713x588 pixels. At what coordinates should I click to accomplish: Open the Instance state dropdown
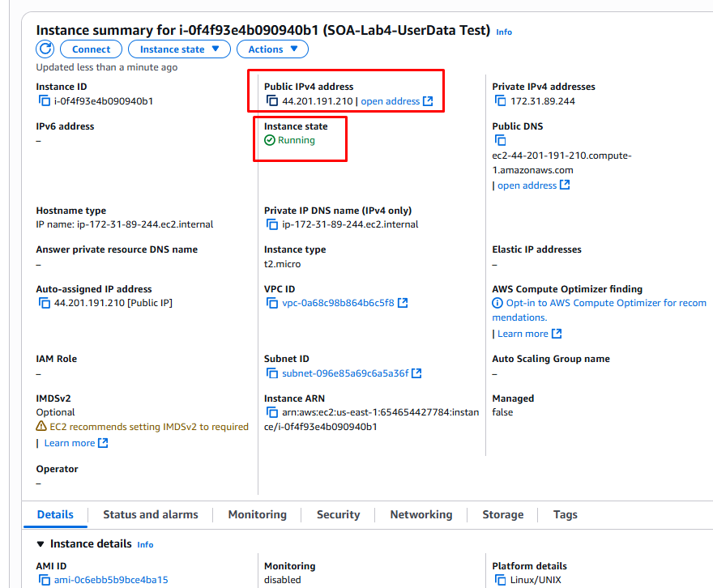179,49
